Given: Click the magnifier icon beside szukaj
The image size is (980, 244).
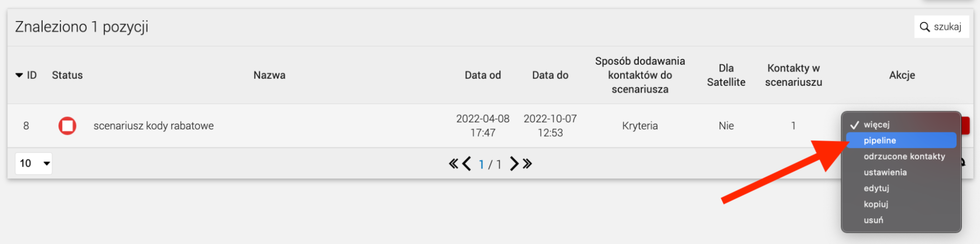Looking at the screenshot, I should point(925,27).
